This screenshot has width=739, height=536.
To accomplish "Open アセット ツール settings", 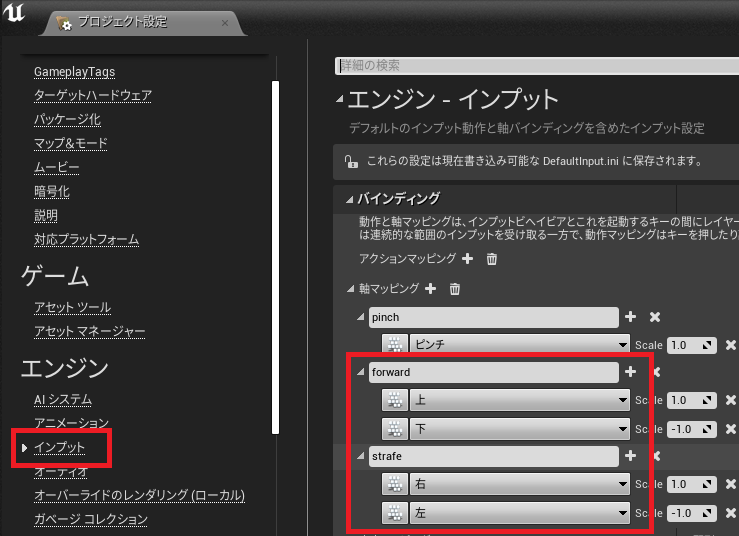I will tap(73, 308).
